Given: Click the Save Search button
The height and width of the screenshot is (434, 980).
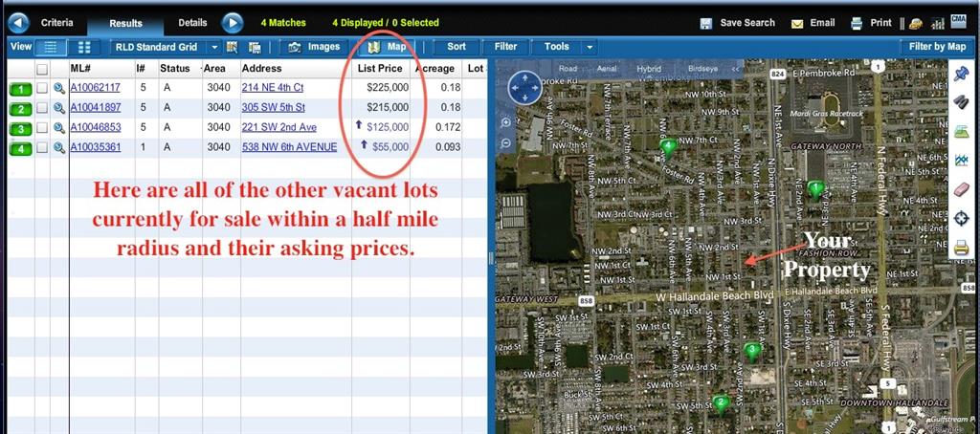Looking at the screenshot, I should (x=738, y=23).
